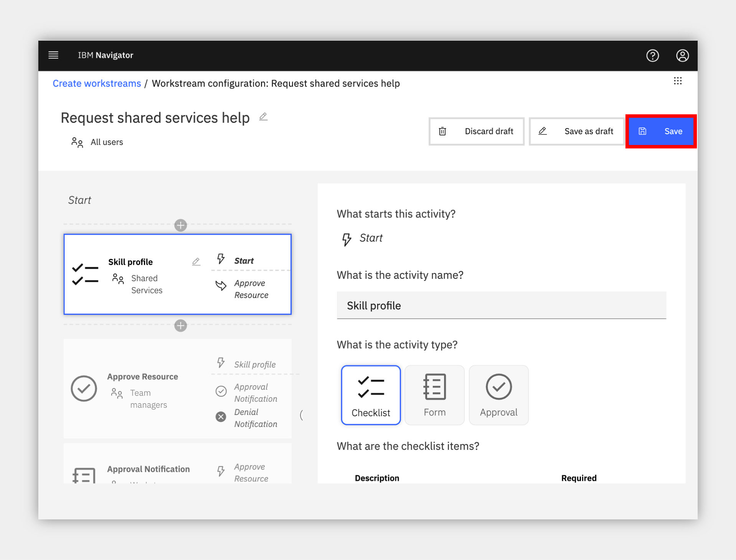Click the All users people icon
Screen dimensions: 736x560
(77, 142)
